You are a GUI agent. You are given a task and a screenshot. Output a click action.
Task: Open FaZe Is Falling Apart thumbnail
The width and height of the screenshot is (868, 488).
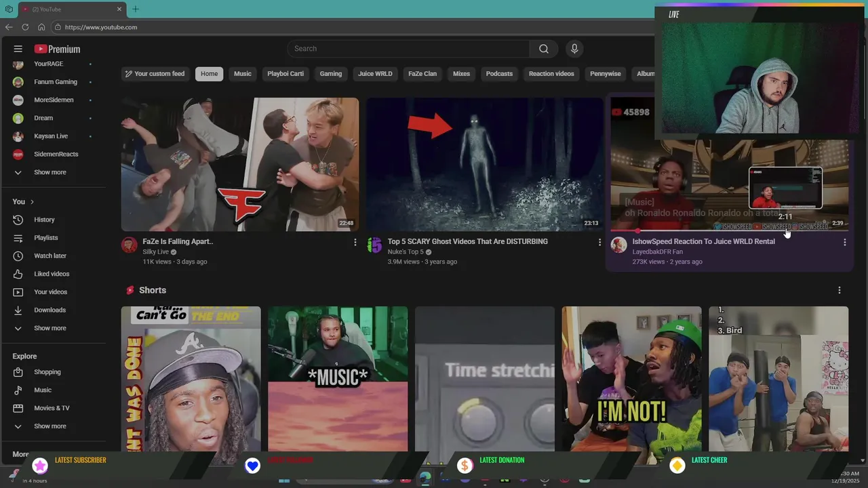click(x=240, y=164)
